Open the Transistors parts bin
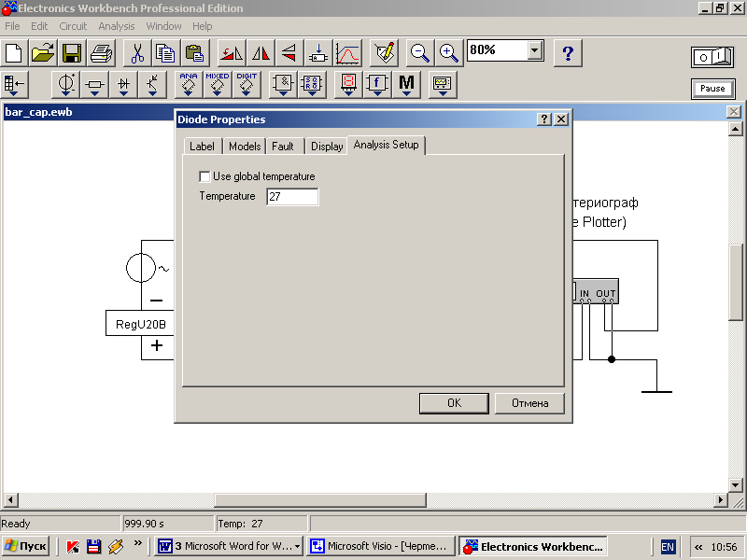Viewport: 747px width, 560px height. click(152, 84)
